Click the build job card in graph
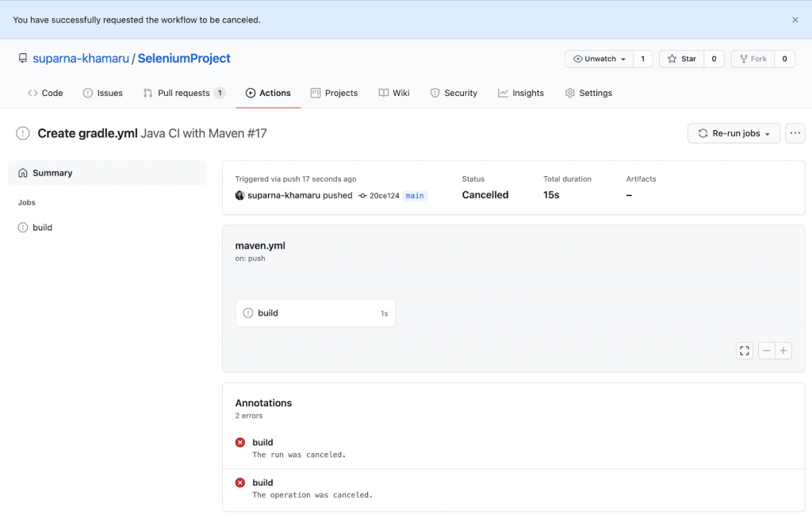This screenshot has height=518, width=812. (x=315, y=313)
